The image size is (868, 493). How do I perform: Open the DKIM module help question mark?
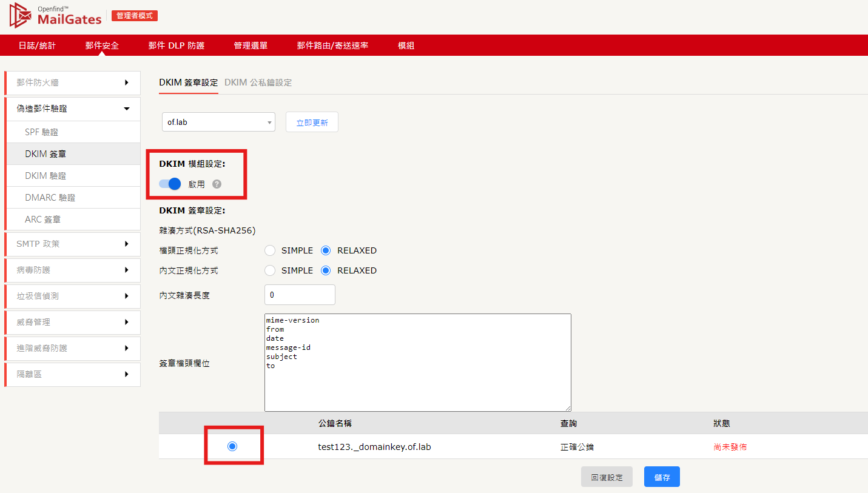[217, 184]
